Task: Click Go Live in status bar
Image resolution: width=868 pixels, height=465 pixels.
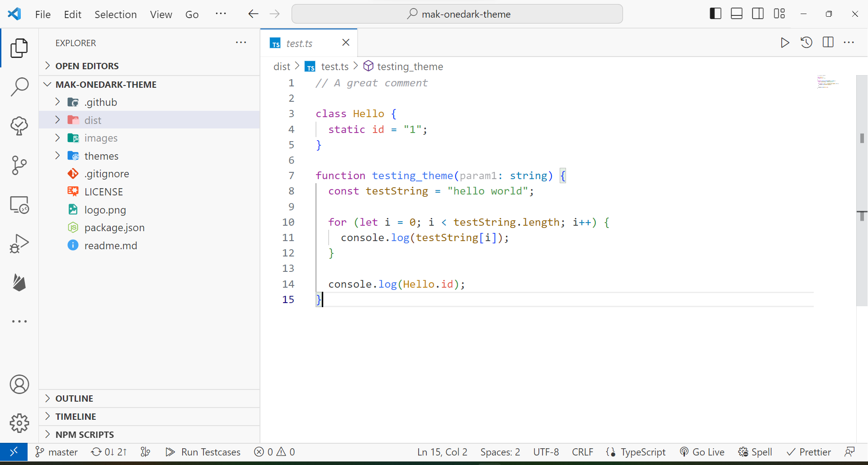Action: [x=702, y=452]
